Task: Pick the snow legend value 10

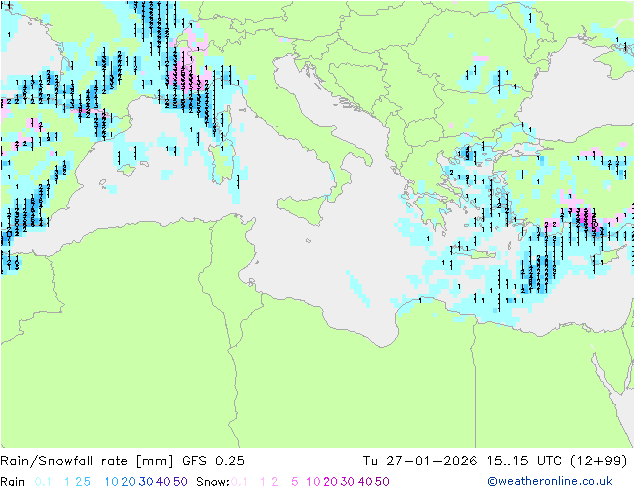Action: pos(313,482)
